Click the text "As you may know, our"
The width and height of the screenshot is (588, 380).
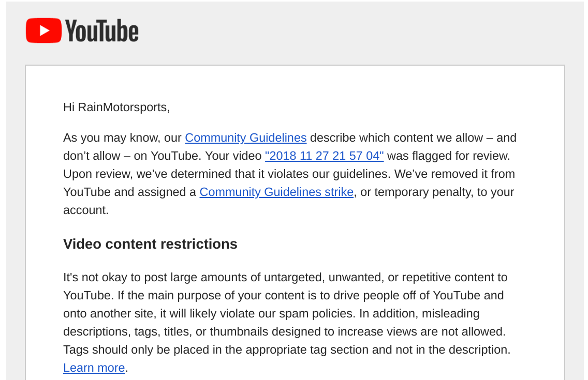coord(122,138)
